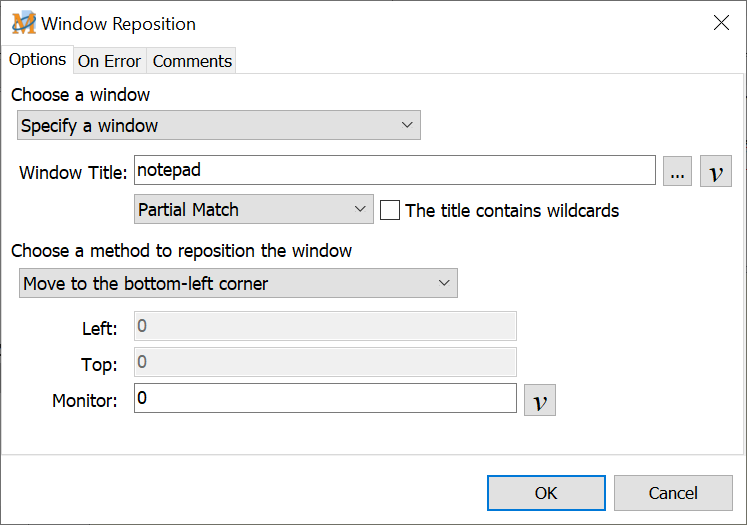Insert variable into Monitor field
747x525 pixels.
[539, 401]
